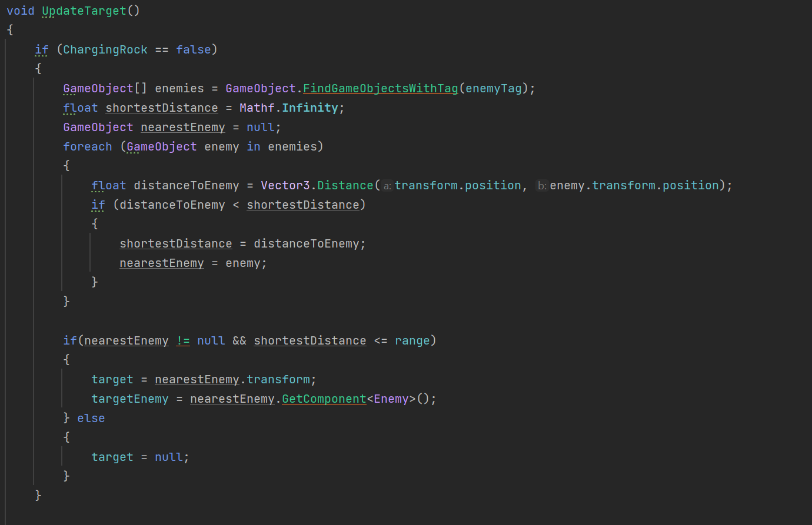
Task: Click the GameObject[] array type
Action: (x=105, y=88)
